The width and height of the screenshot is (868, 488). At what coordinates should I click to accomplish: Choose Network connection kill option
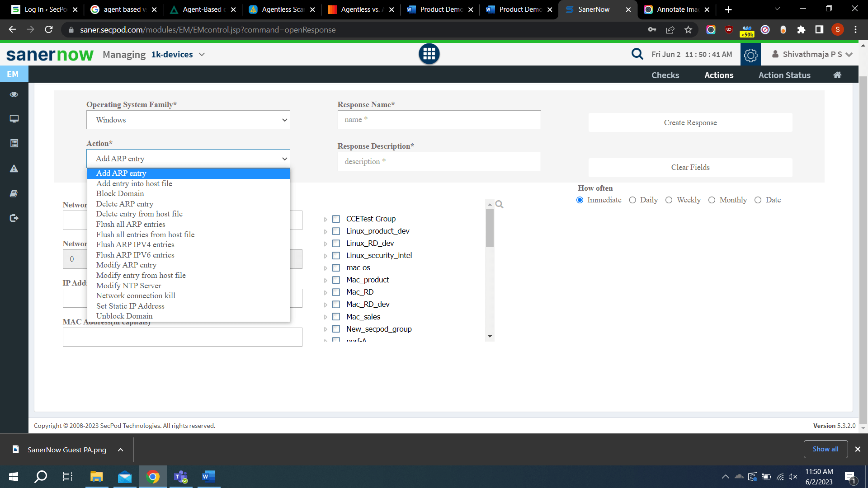point(188,296)
